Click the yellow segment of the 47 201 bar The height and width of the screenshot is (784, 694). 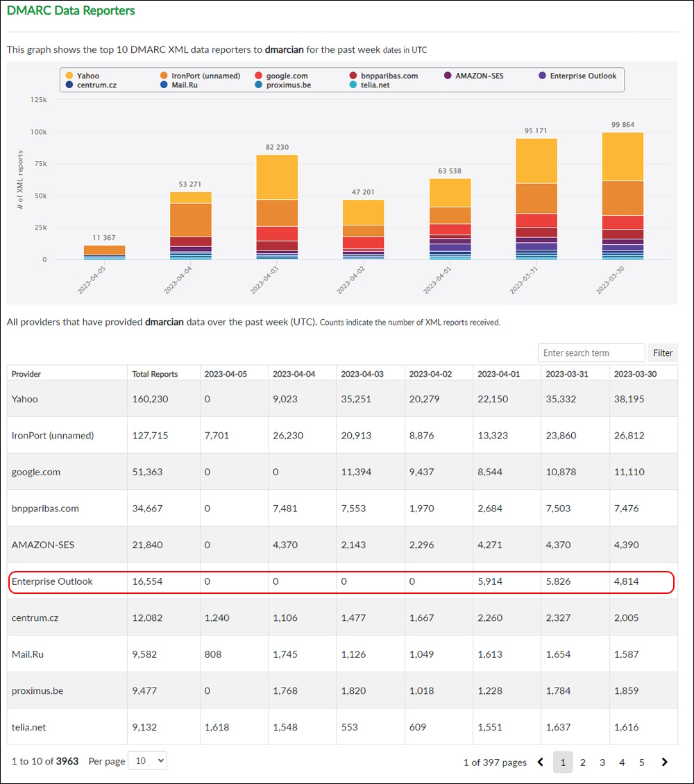coord(364,212)
